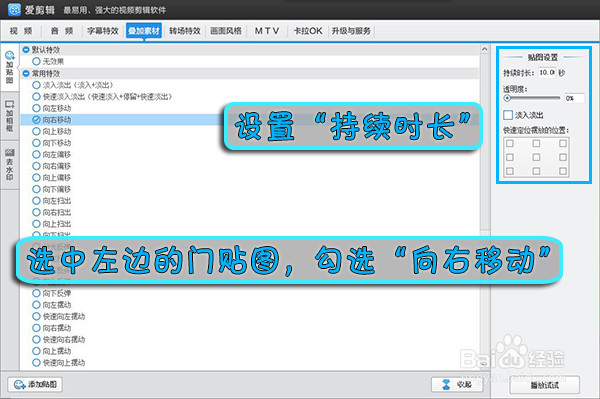600x399 pixels.
Task: Click the 添加贴图 button
Action: 35,384
